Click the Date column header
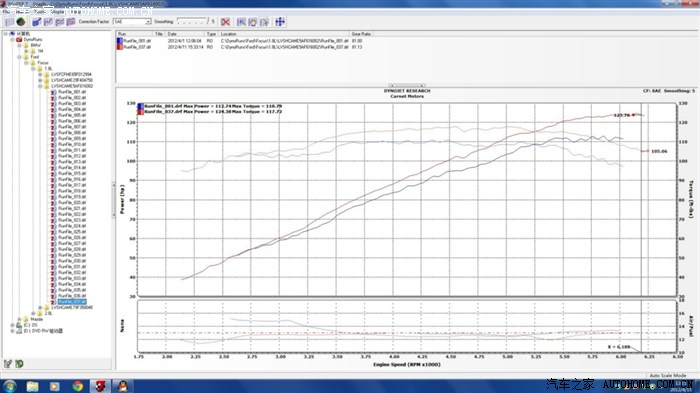This screenshot has width=700, height=393. [x=185, y=34]
